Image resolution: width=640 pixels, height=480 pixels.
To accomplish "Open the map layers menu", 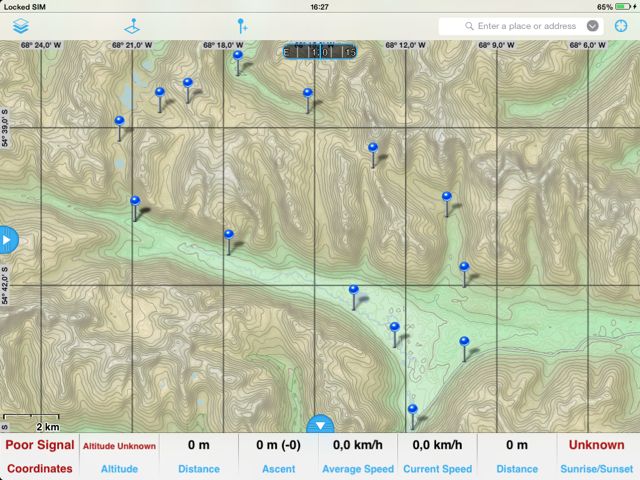I will tap(20, 26).
